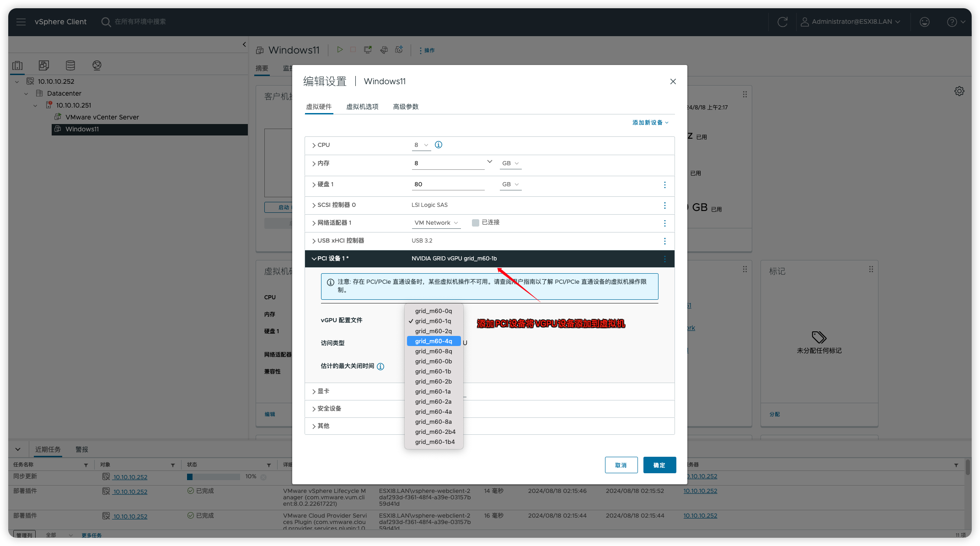Open the Actions menu for Windows11
The image size is (980, 546).
coord(427,50)
